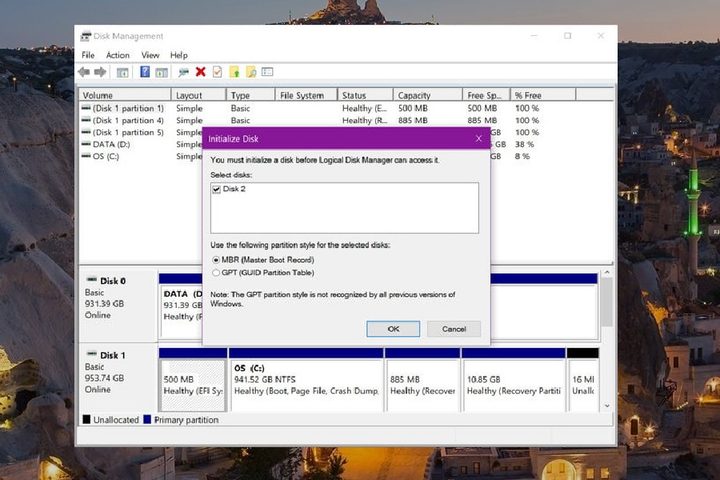
Task: Open the View menu
Action: 150,55
